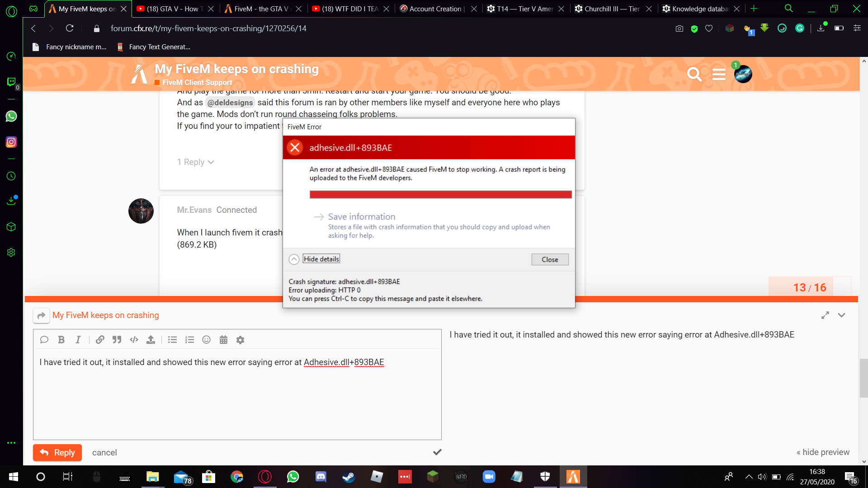This screenshot has height=488, width=868.
Task: Open Twitch in the Opera GX sidebar
Action: pyautogui.click(x=11, y=82)
